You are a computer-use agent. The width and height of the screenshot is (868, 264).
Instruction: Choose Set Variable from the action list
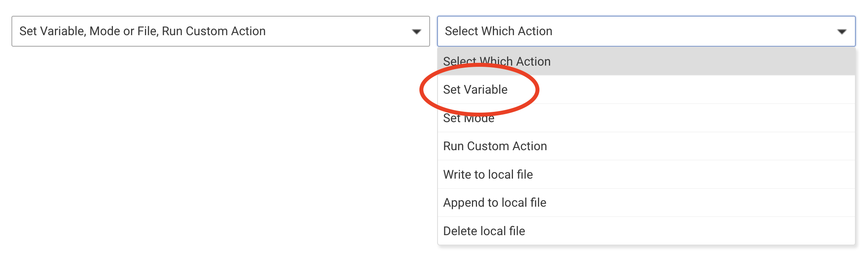tap(646, 90)
